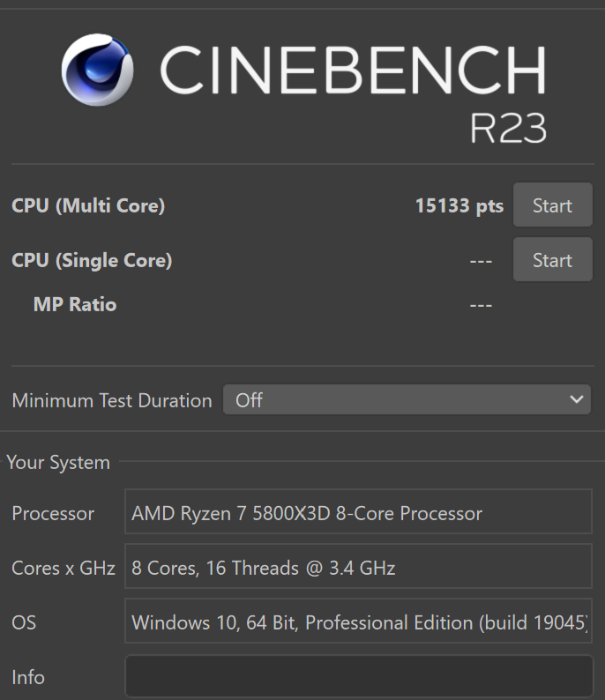The image size is (605, 700).
Task: Click the MP Ratio value dashes
Action: (x=481, y=306)
